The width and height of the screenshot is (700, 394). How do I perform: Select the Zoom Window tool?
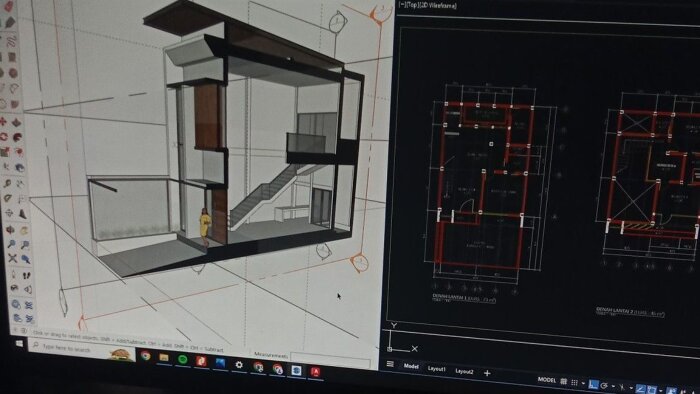pyautogui.click(x=25, y=245)
